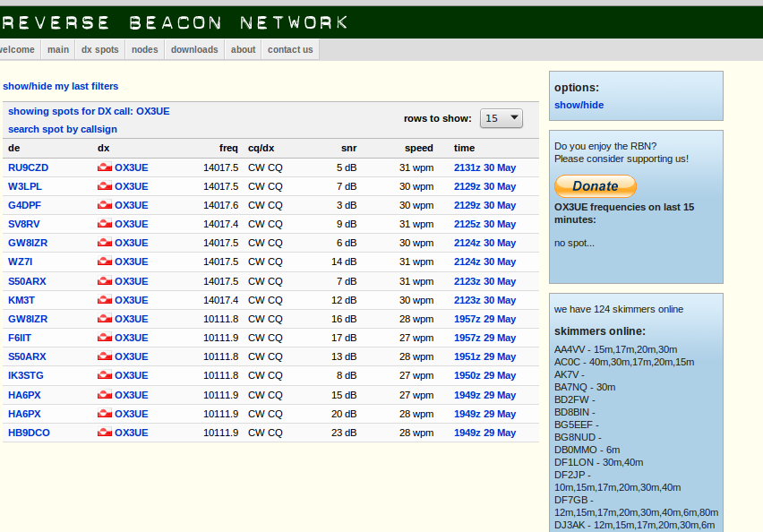
Task: Select the 23 dB snr value
Action: [344, 433]
